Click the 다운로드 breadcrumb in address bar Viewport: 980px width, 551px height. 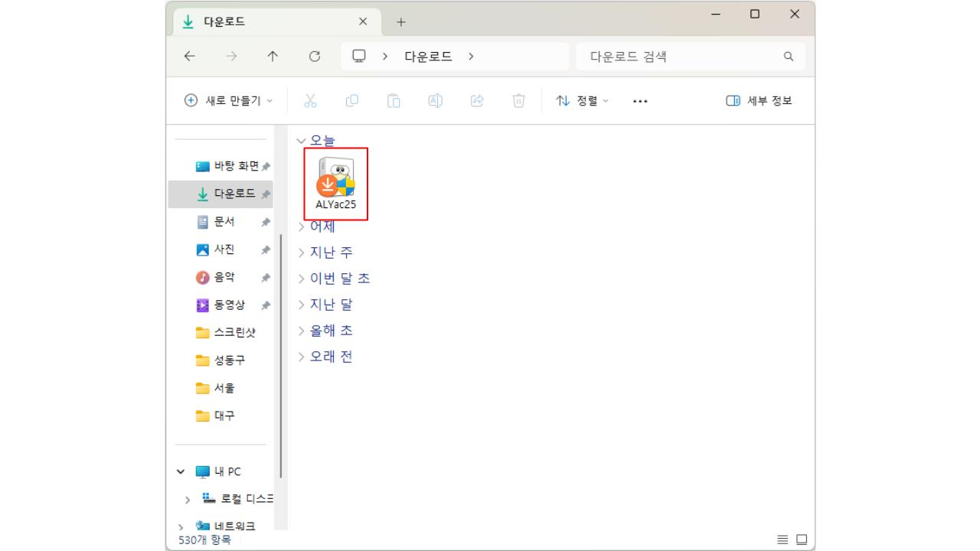tap(428, 56)
